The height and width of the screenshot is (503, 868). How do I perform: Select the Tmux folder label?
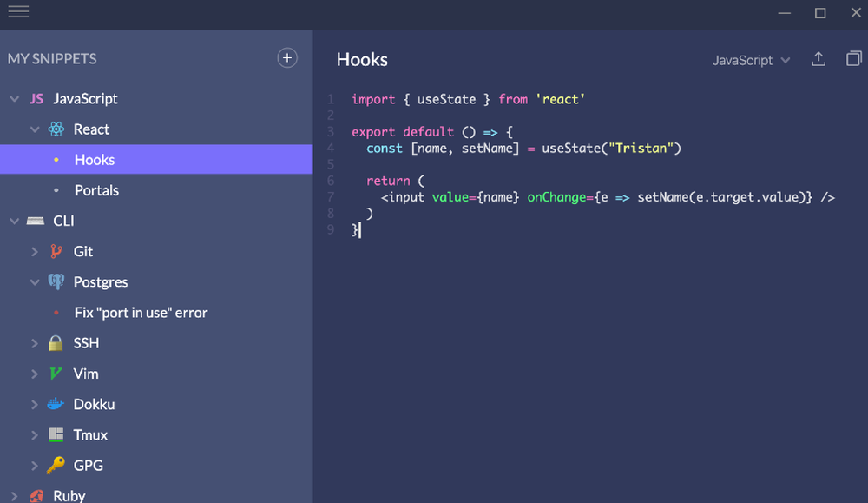click(x=91, y=435)
